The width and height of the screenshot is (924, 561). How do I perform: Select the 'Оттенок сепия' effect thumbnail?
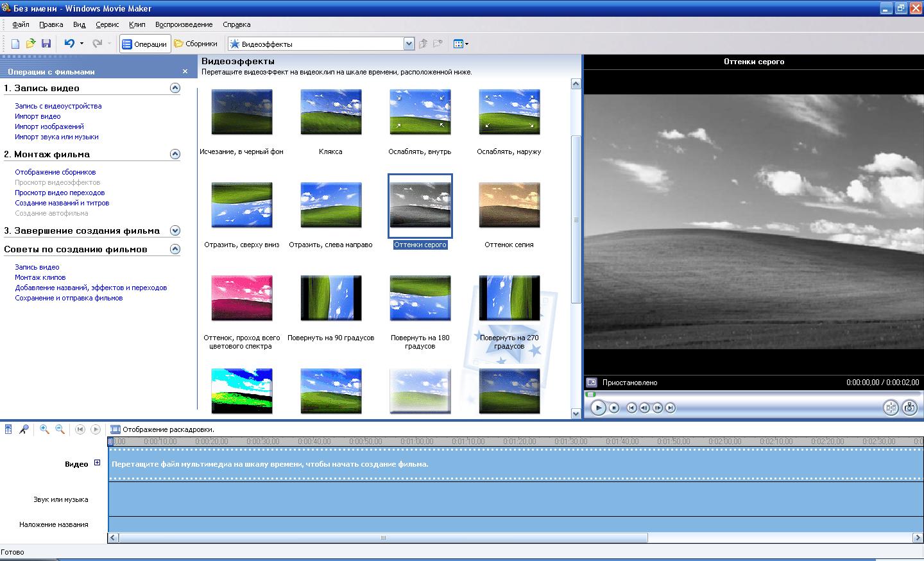(509, 205)
